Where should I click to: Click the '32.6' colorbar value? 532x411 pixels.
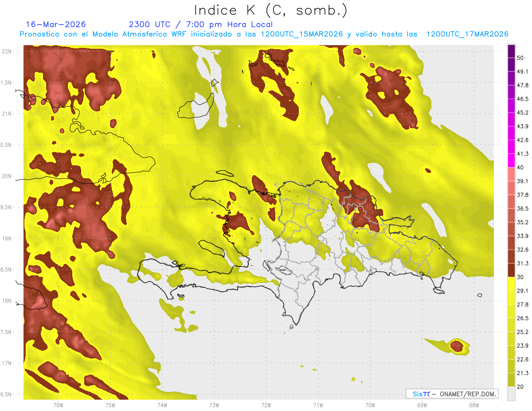pyautogui.click(x=523, y=250)
